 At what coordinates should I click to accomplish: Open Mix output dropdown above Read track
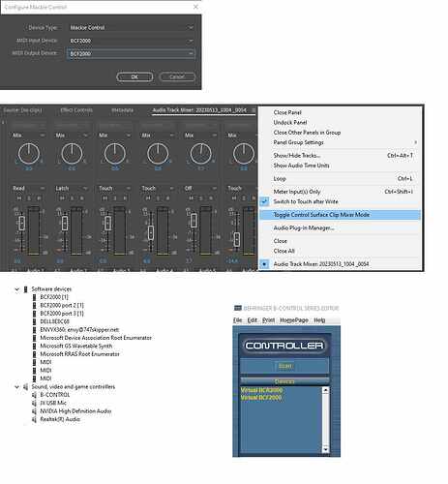pyautogui.click(x=28, y=136)
